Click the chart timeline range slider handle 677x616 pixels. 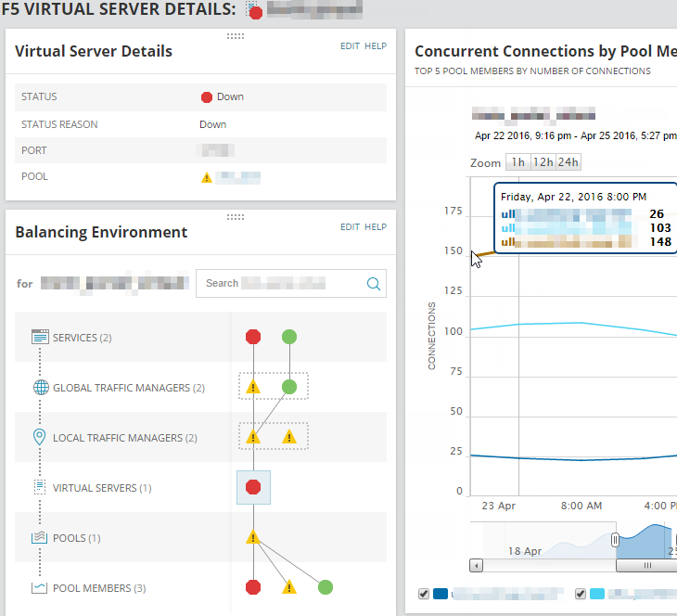pyautogui.click(x=614, y=540)
